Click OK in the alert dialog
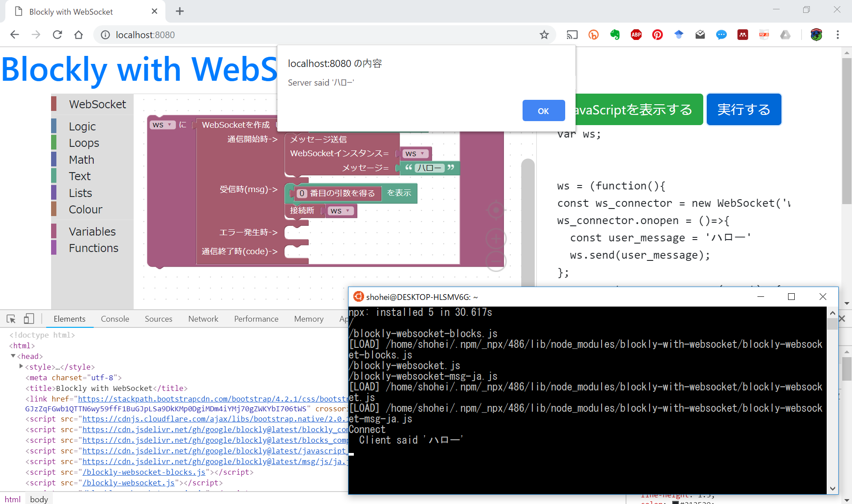This screenshot has width=852, height=504. (543, 110)
